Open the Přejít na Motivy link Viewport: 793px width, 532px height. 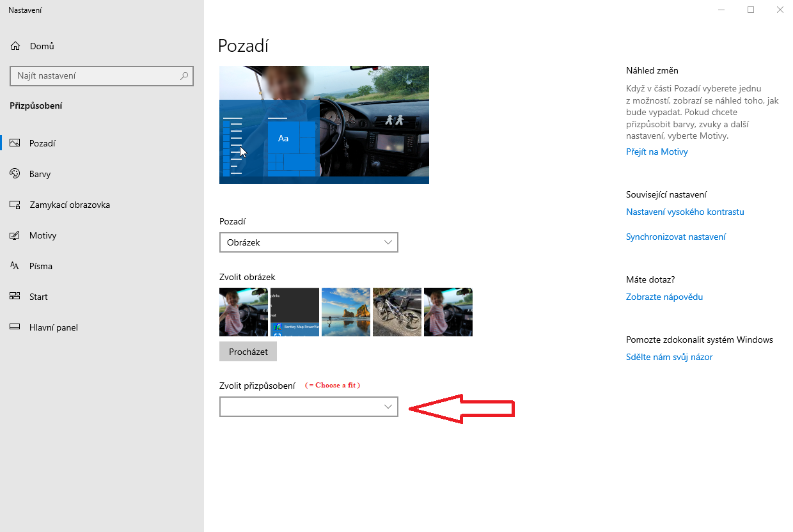[x=657, y=152]
